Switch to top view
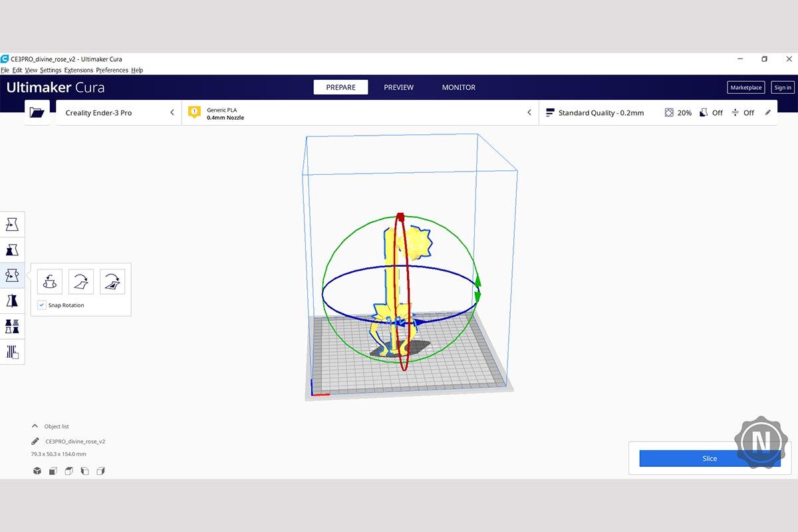Image resolution: width=798 pixels, height=532 pixels. (x=69, y=471)
